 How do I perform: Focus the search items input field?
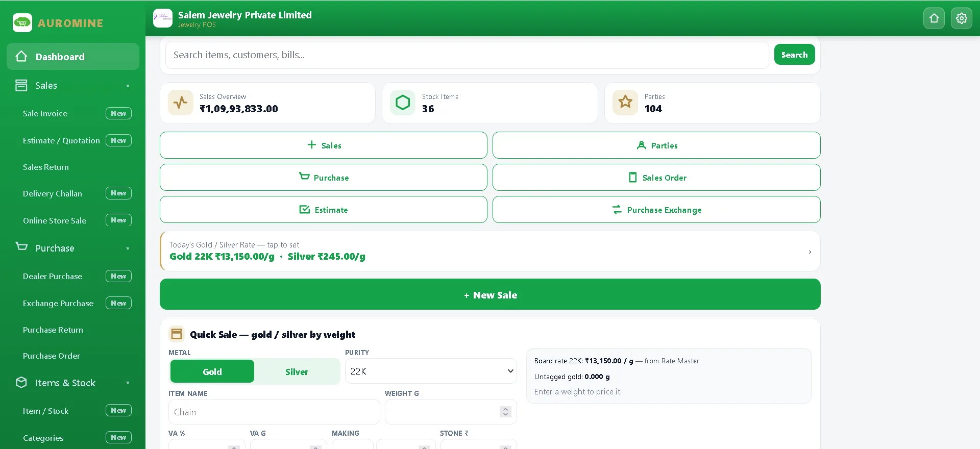(467, 55)
